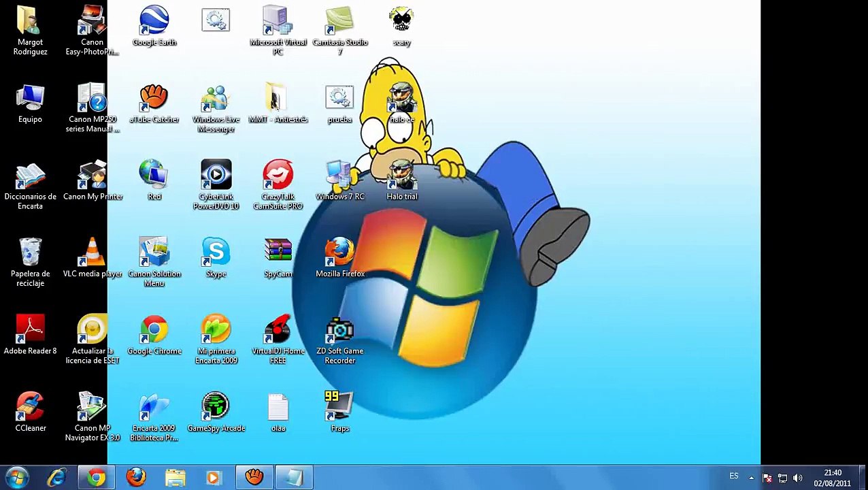Open Canon MP Navigator EX 3.0
The width and height of the screenshot is (868, 490).
click(93, 416)
